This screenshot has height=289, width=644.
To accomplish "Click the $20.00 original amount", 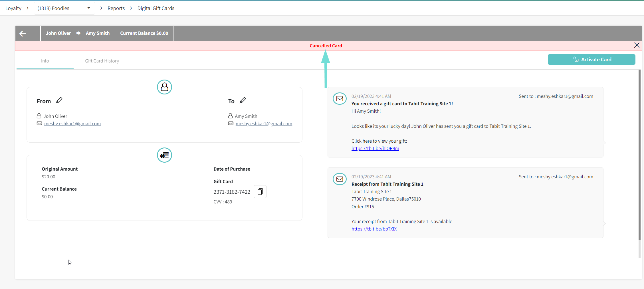I will (49, 177).
